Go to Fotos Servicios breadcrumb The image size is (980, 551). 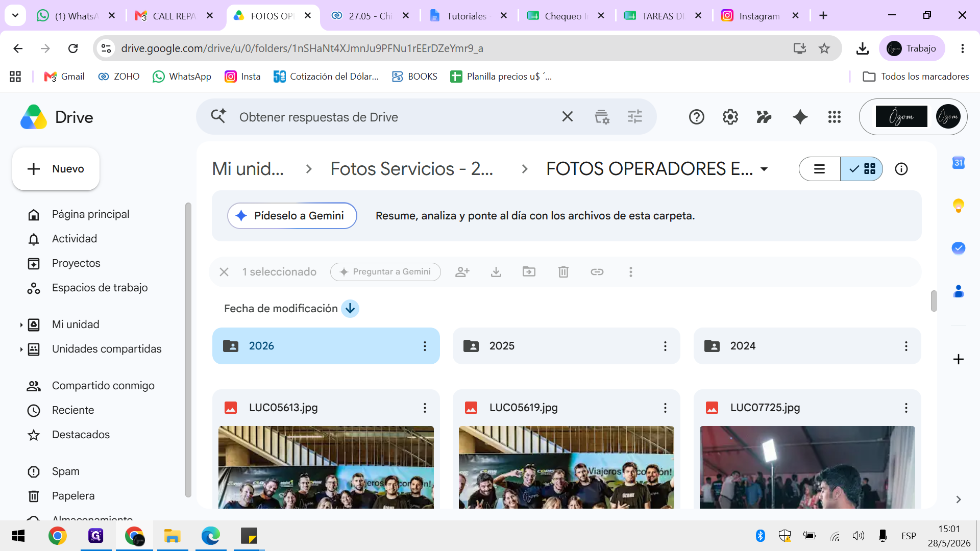point(411,169)
